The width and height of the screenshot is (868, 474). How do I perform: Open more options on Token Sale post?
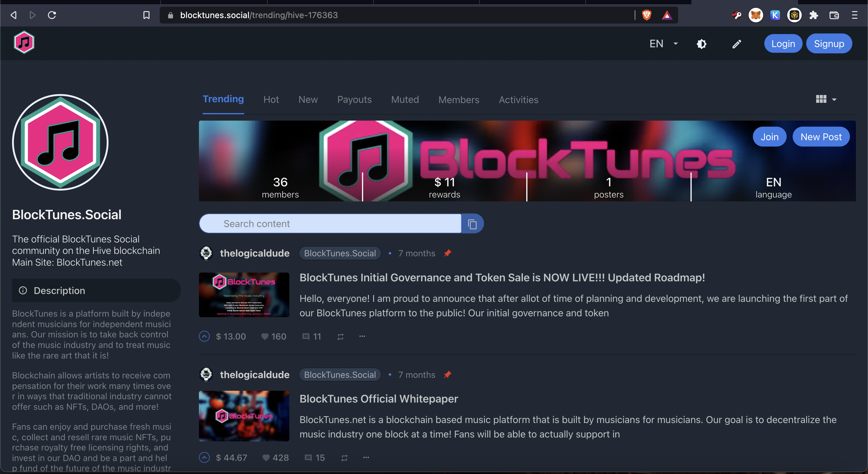coord(362,336)
